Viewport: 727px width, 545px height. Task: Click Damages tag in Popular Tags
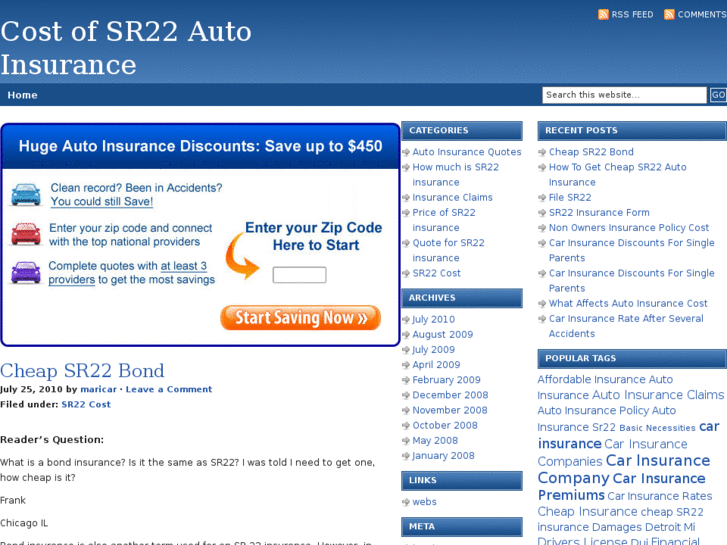click(617, 527)
